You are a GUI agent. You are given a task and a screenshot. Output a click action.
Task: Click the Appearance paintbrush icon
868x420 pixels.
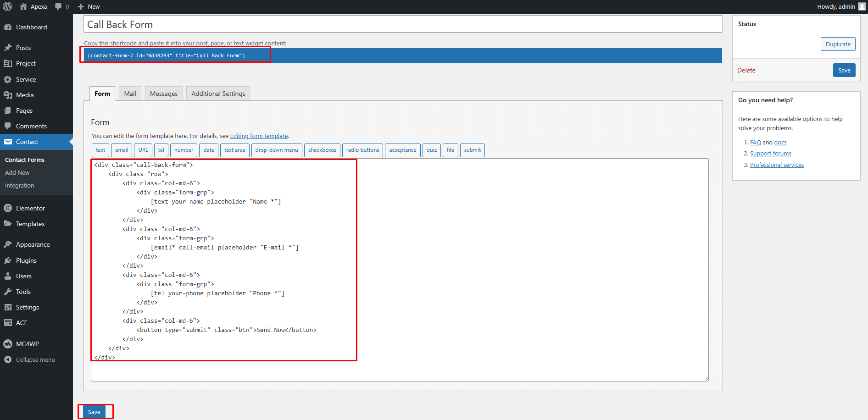point(8,244)
